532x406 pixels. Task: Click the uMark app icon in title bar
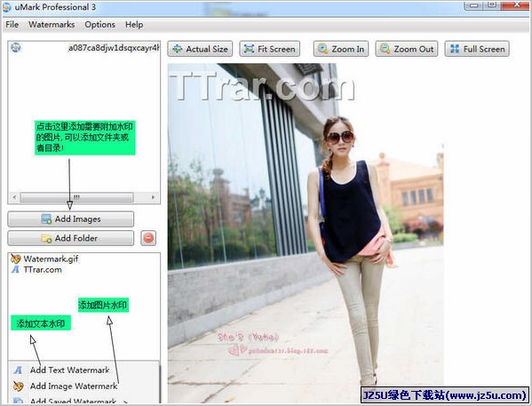[7, 7]
